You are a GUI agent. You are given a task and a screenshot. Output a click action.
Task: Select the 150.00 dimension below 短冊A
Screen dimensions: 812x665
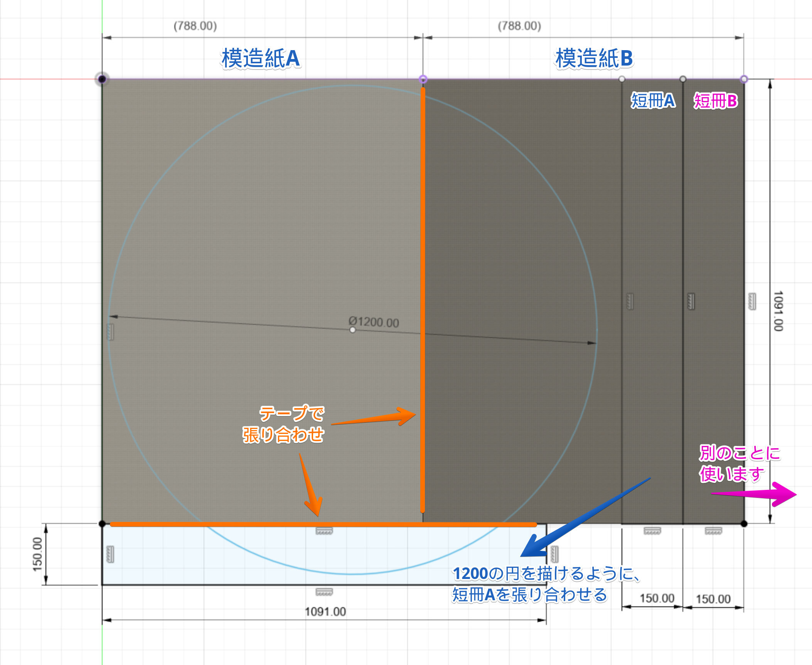point(657,598)
